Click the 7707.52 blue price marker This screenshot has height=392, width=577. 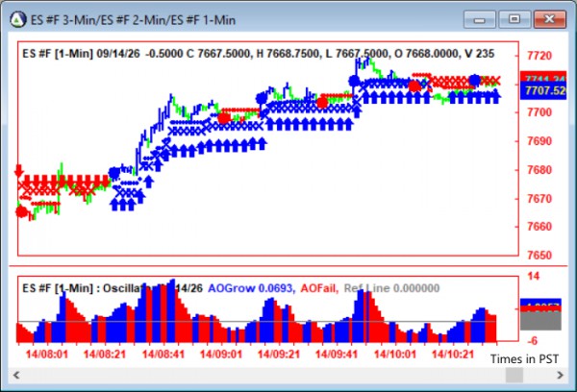[543, 91]
